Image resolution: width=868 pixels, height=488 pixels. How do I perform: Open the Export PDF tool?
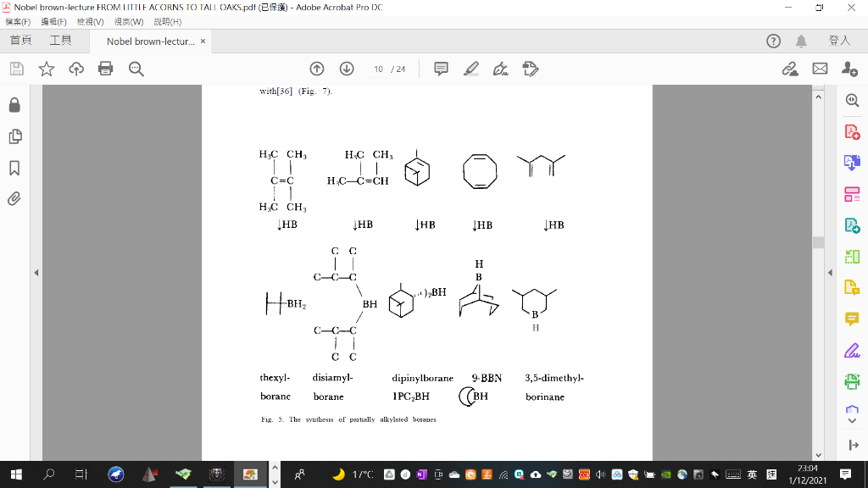pos(852,163)
